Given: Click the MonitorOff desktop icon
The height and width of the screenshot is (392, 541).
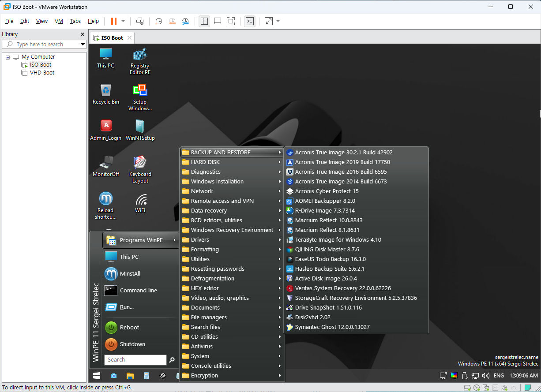Looking at the screenshot, I should (105, 166).
